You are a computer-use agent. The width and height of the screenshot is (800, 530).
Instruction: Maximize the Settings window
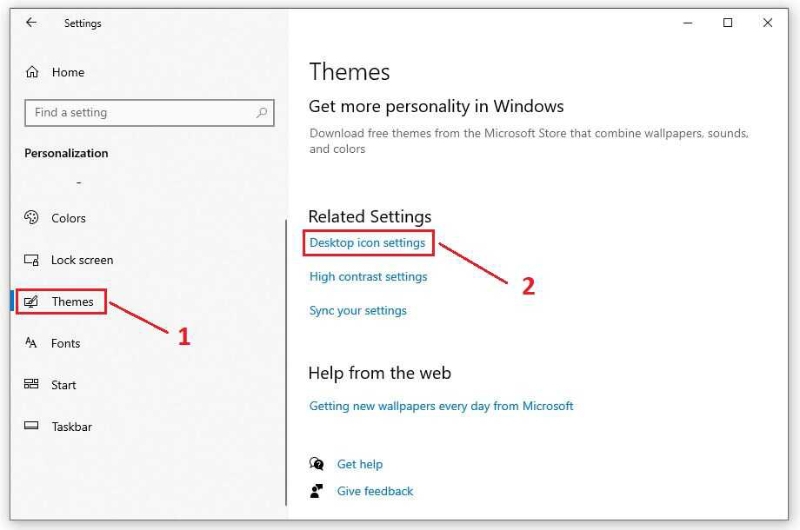[x=728, y=22]
